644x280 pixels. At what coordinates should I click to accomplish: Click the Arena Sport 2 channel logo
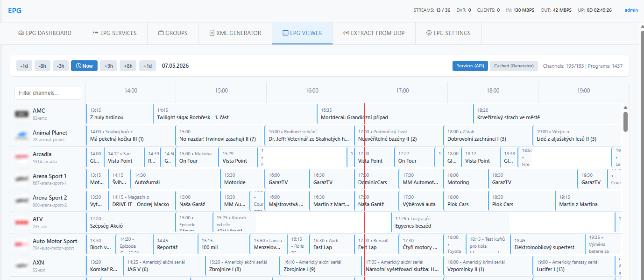21,201
